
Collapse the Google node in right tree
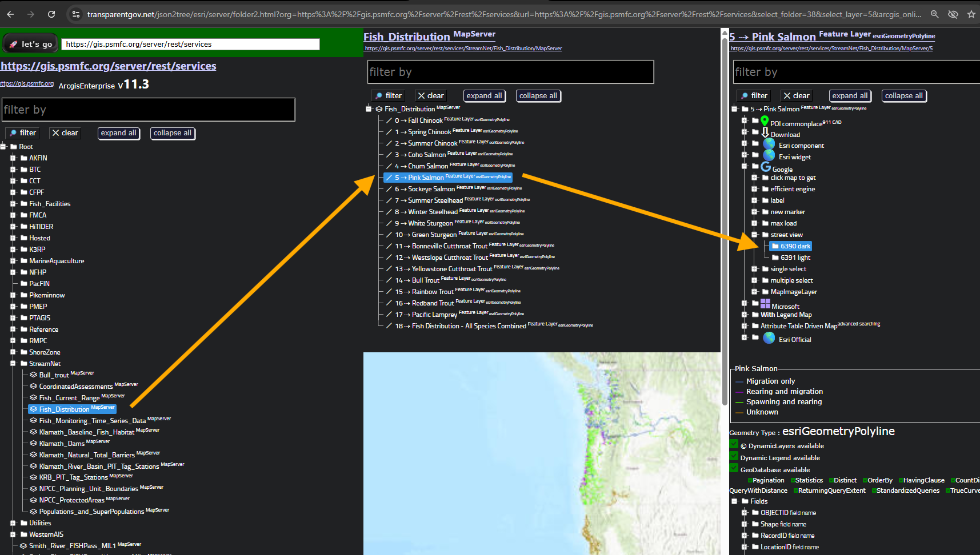[744, 166]
